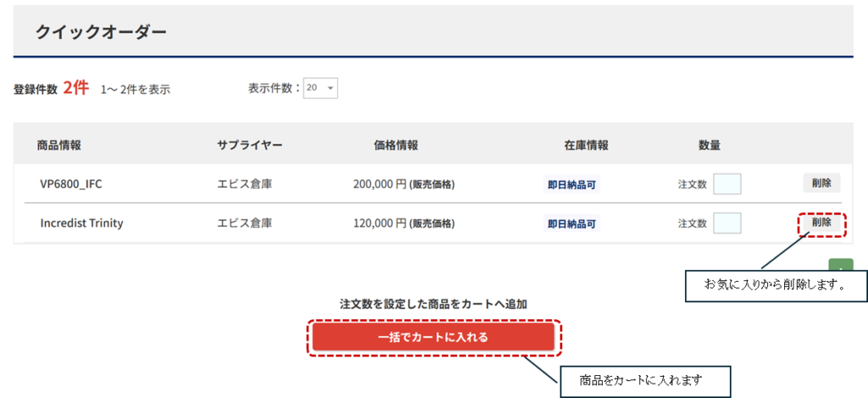
Task: Click the クイックオーダー page heading
Action: click(x=101, y=32)
